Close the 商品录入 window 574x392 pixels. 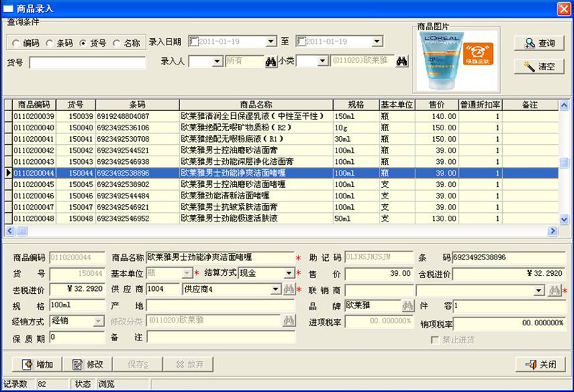coord(563,9)
